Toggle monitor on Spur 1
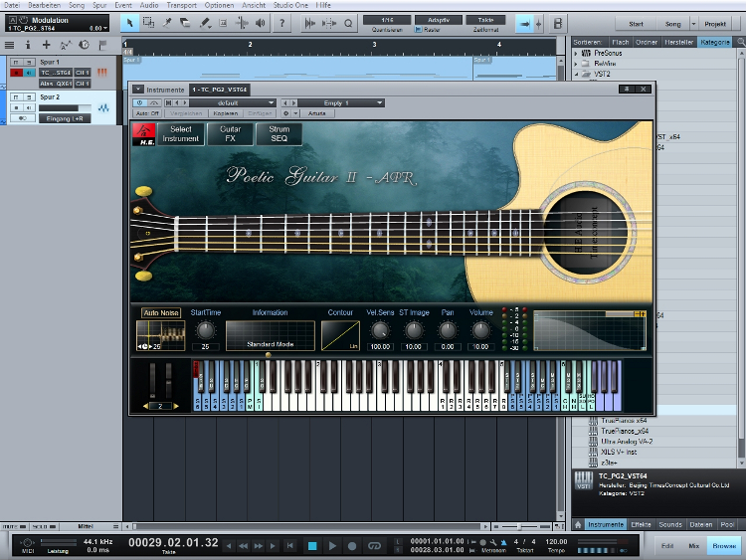The width and height of the screenshot is (746, 560). coord(29,73)
